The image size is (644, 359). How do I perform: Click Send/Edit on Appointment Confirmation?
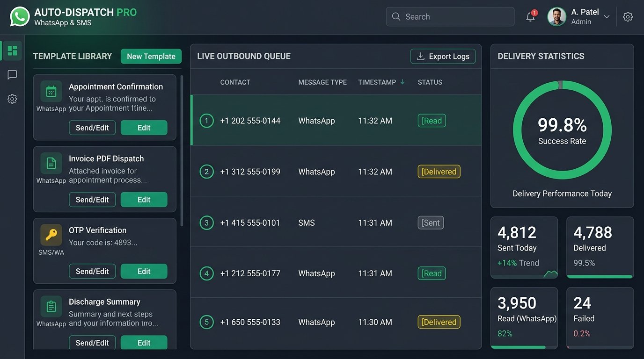coord(92,128)
